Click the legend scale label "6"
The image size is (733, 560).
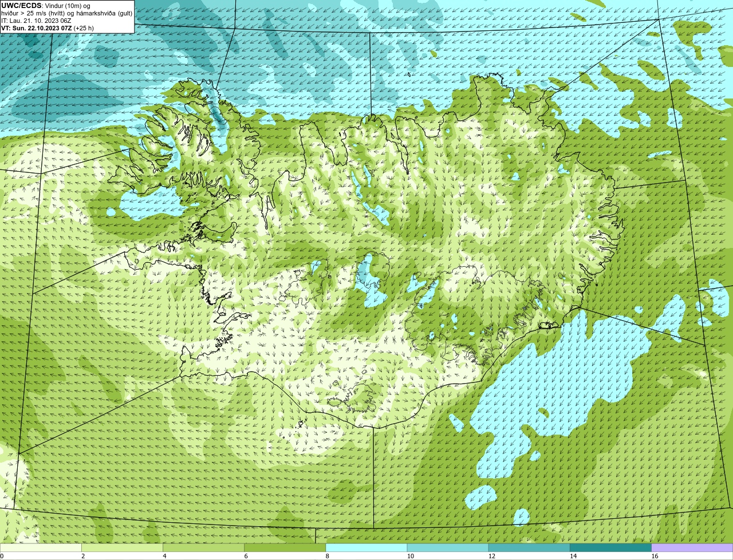click(246, 556)
